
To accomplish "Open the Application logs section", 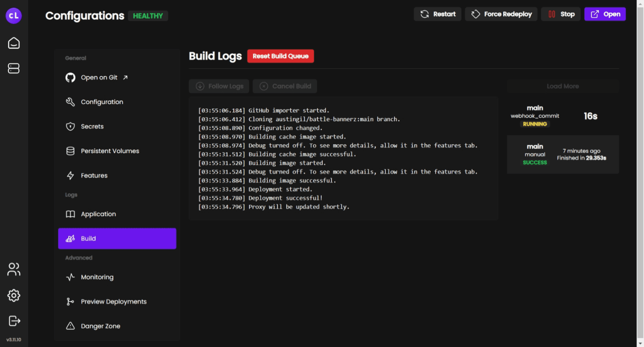I will (99, 214).
